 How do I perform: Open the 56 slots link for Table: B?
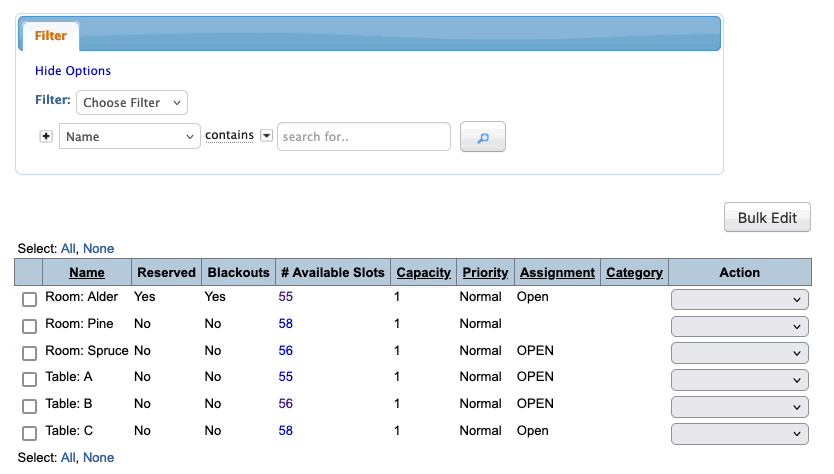286,404
